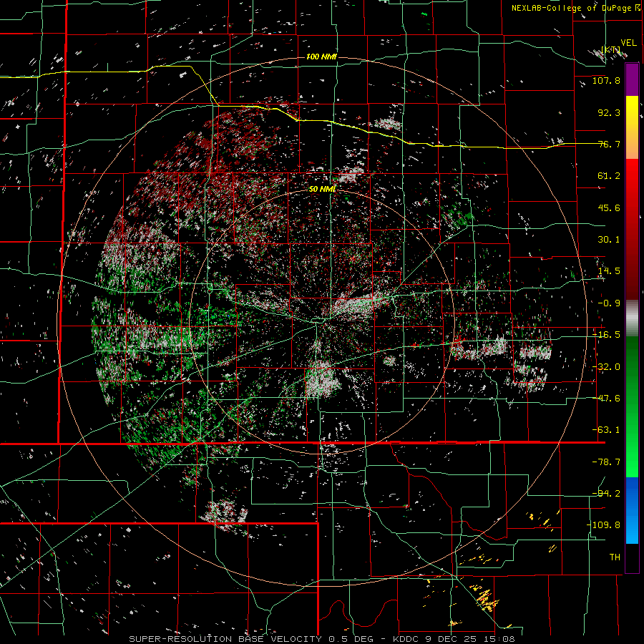
Task: Click the -78.7 velocity legend value
Action: 606,462
